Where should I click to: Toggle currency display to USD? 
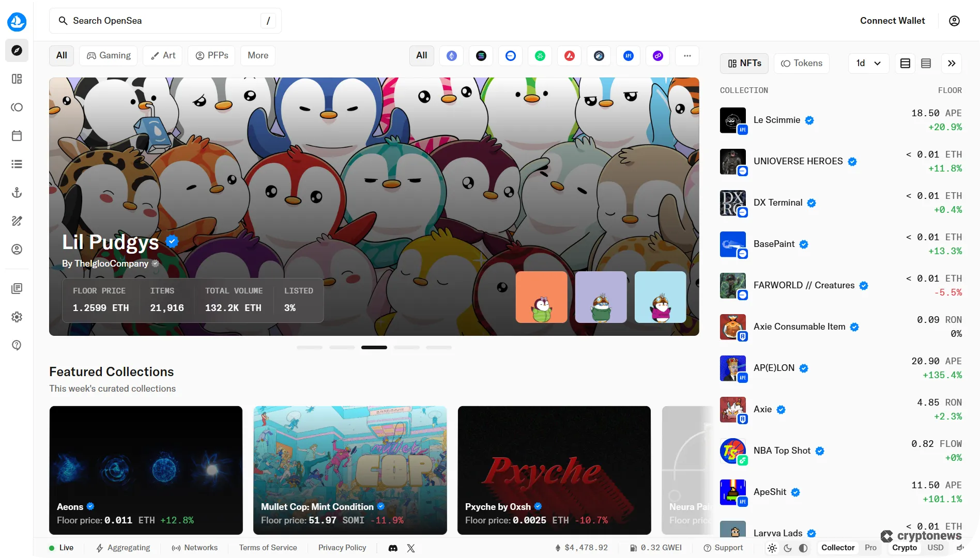pos(935,548)
